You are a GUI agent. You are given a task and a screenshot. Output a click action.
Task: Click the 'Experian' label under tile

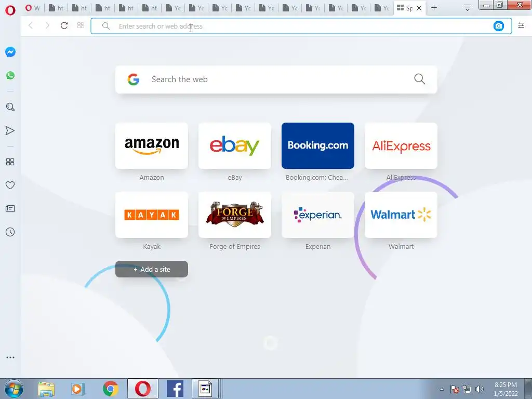click(x=318, y=247)
